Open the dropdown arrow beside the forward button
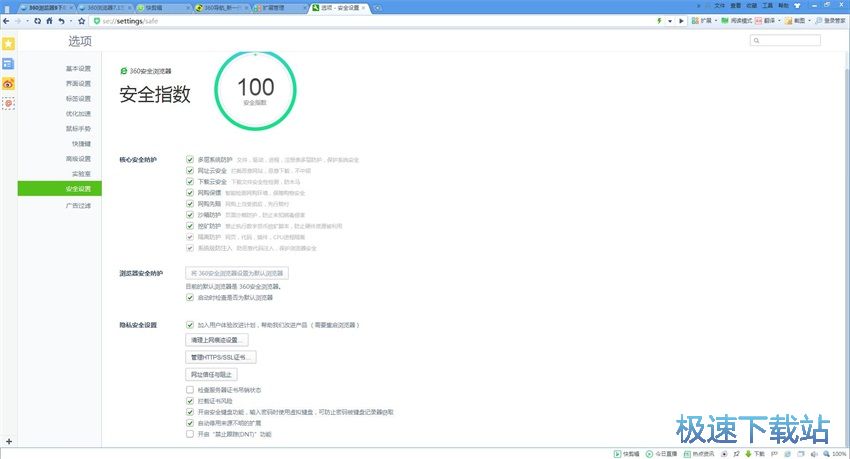Screen dimensions: 850x459 (27, 21)
